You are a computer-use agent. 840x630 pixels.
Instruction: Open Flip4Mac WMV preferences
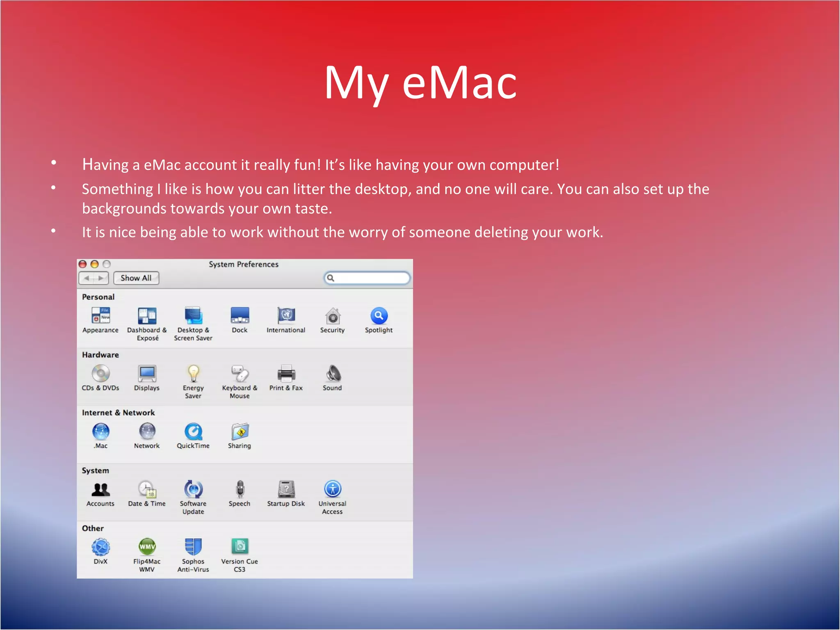pos(147,547)
